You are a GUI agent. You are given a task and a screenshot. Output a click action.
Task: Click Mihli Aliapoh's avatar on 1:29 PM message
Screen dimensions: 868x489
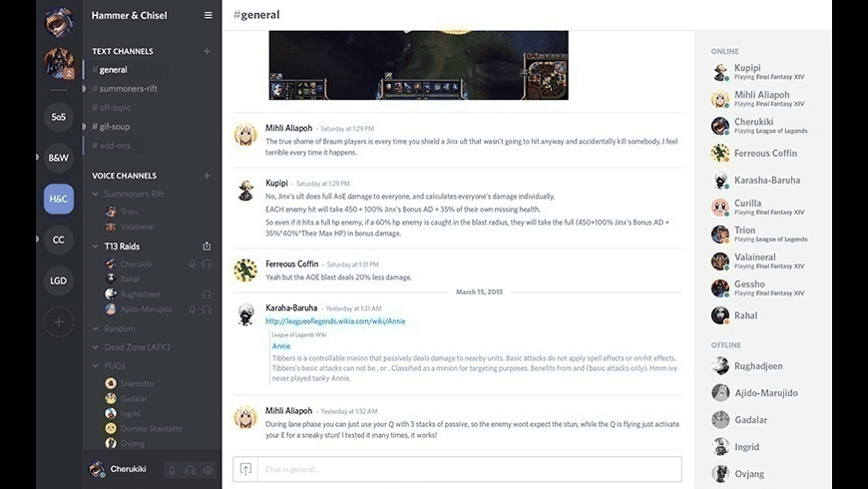click(x=245, y=135)
